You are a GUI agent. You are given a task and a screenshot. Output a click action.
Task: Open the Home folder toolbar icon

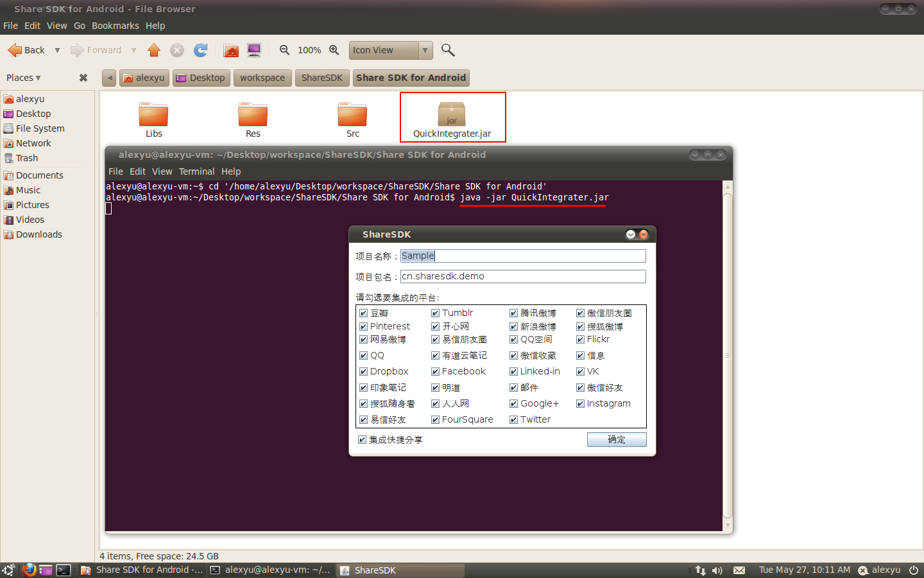(x=231, y=50)
